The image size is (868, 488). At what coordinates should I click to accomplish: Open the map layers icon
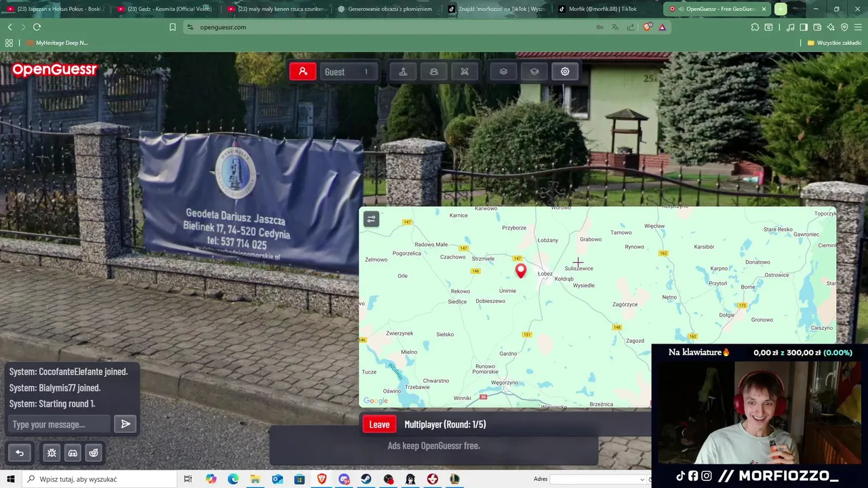pos(503,71)
